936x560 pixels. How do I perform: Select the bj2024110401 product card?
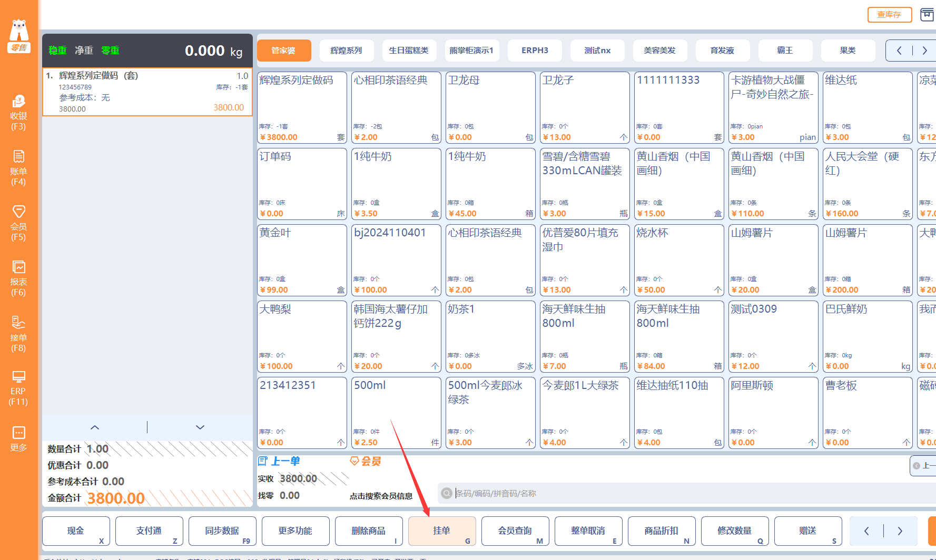(x=397, y=261)
